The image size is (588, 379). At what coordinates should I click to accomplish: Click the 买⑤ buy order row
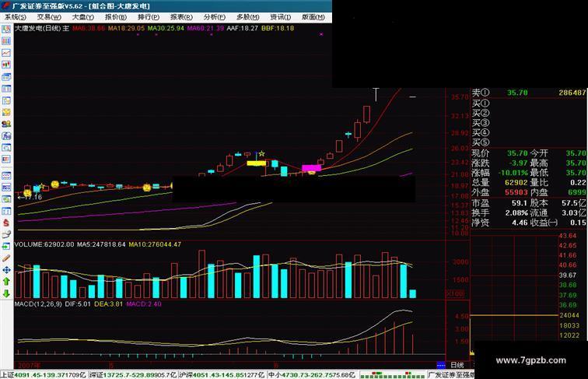(x=529, y=142)
